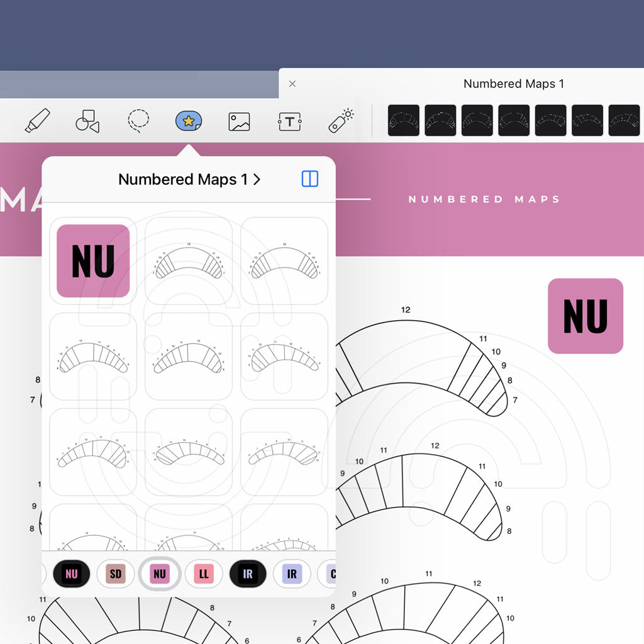This screenshot has height=644, width=644.
Task: Open the LL sticker collection
Action: click(x=203, y=574)
